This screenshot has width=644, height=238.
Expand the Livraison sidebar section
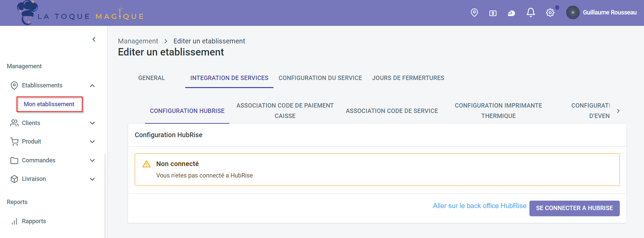[x=92, y=179]
